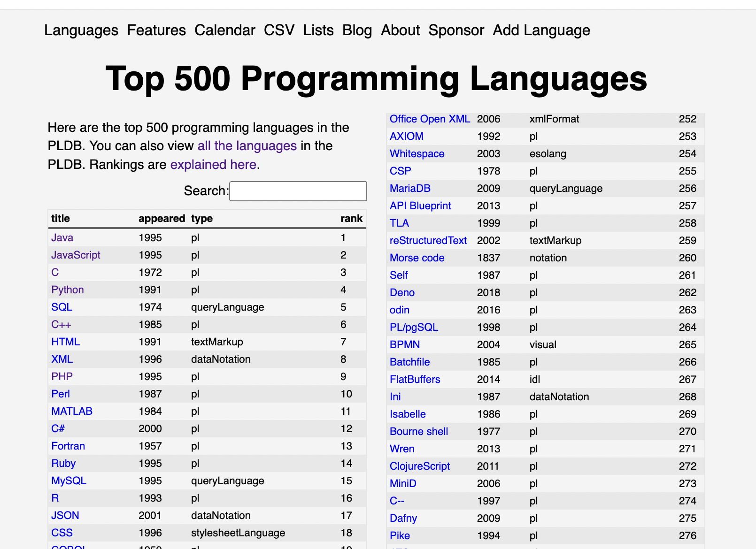Click Add Language in the navigation
Image resolution: width=756 pixels, height=549 pixels.
coord(541,30)
